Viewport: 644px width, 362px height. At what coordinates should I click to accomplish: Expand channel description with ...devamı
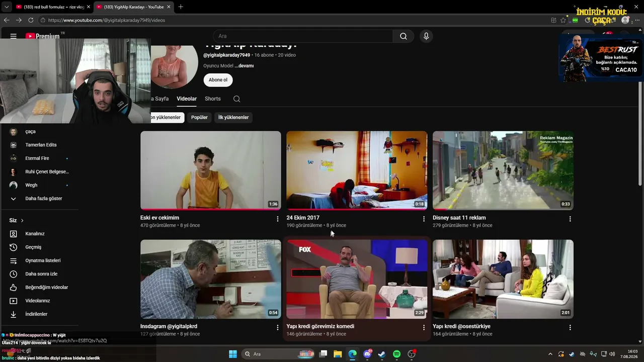pyautogui.click(x=244, y=66)
